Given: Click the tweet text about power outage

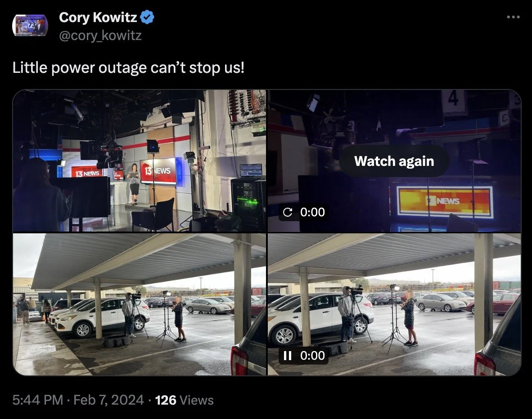Looking at the screenshot, I should [128, 67].
